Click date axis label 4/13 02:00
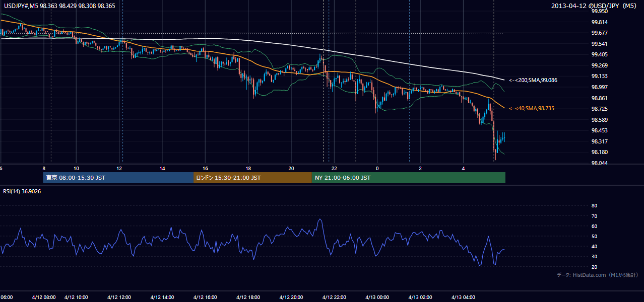Image resolution: width=644 pixels, height=302 pixels. tap(420, 297)
